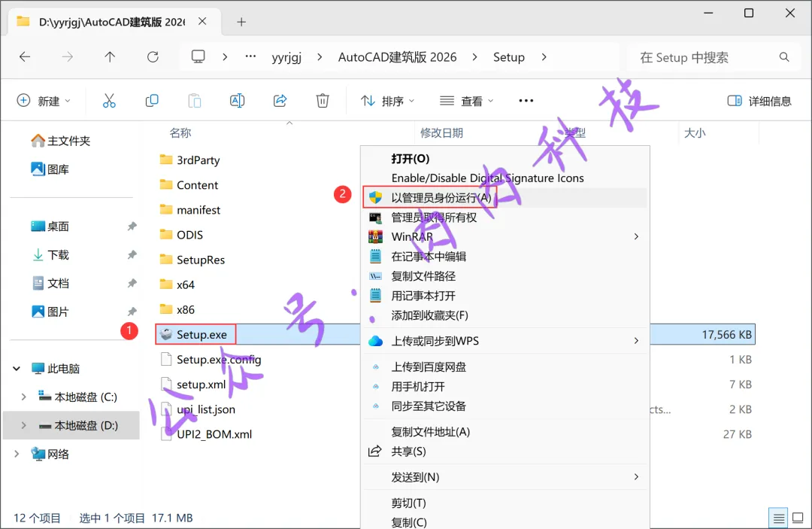Open 主文件夹 in the sidebar
The height and width of the screenshot is (529, 812).
tap(61, 141)
